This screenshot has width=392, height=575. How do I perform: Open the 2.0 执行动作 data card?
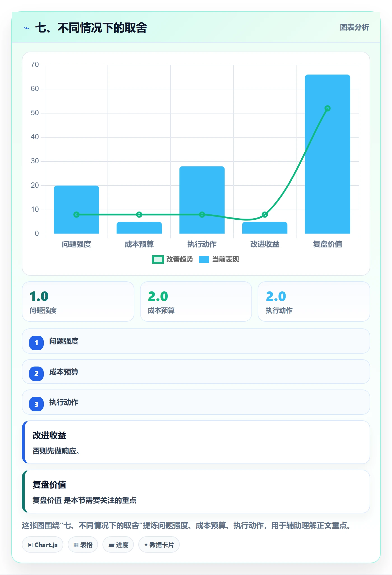(314, 302)
